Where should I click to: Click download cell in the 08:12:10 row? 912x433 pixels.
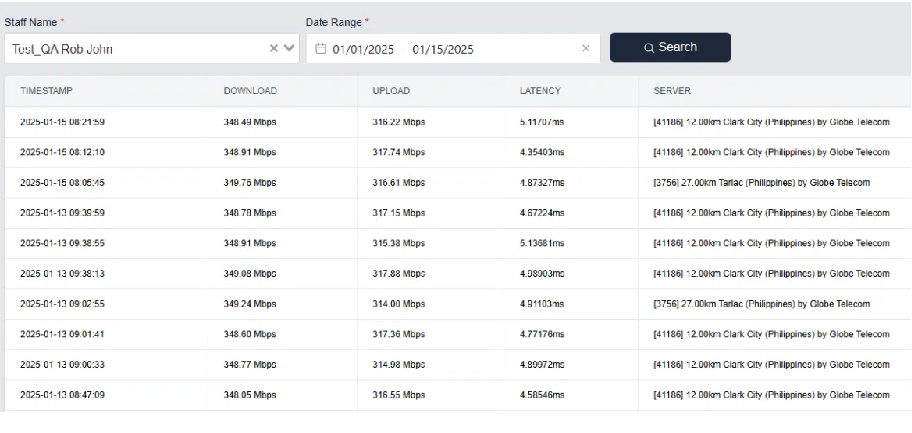250,152
